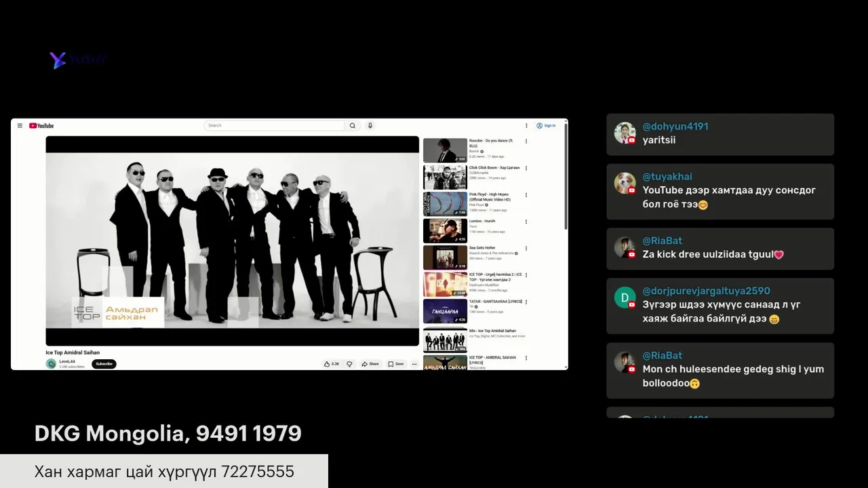
Task: Save the video to a playlist
Action: tap(396, 364)
